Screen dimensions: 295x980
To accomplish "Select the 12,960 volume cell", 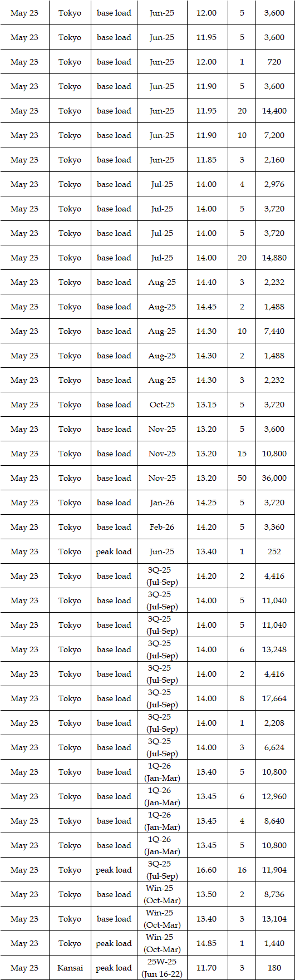I will [x=274, y=796].
